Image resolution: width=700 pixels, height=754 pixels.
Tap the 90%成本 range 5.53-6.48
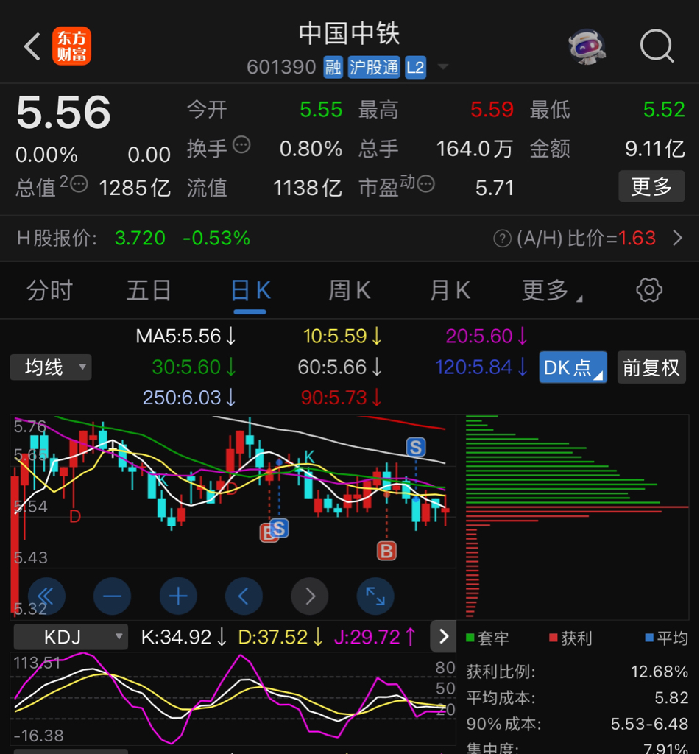click(649, 723)
